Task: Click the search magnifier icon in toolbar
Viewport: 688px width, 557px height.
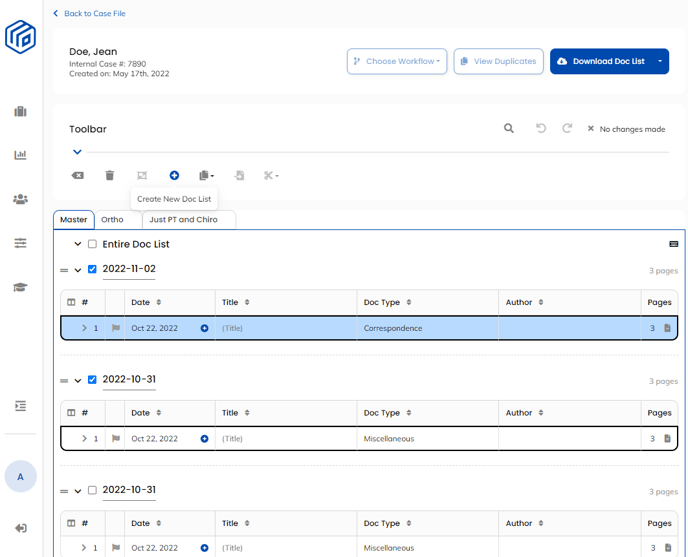Action: (509, 129)
